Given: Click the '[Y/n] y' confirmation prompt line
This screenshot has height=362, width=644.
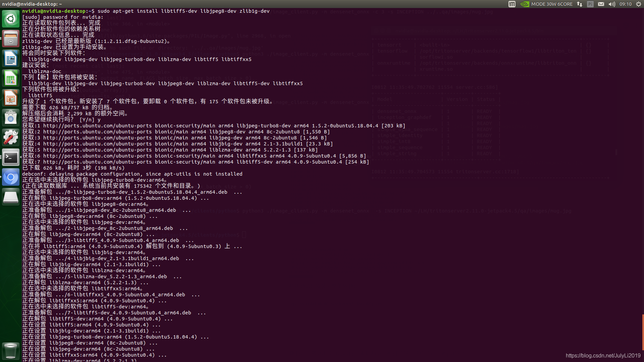Looking at the screenshot, I should point(61,120).
